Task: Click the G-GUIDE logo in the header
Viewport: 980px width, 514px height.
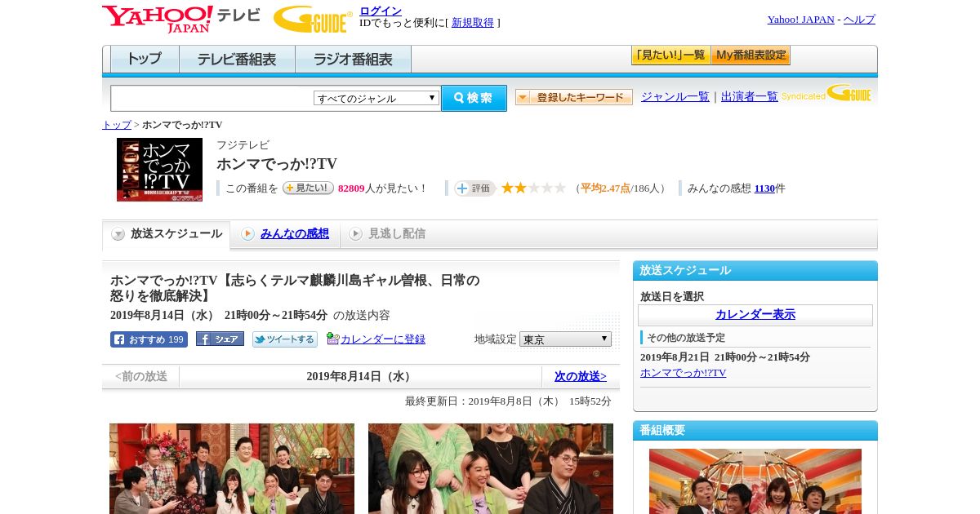Action: (x=313, y=20)
